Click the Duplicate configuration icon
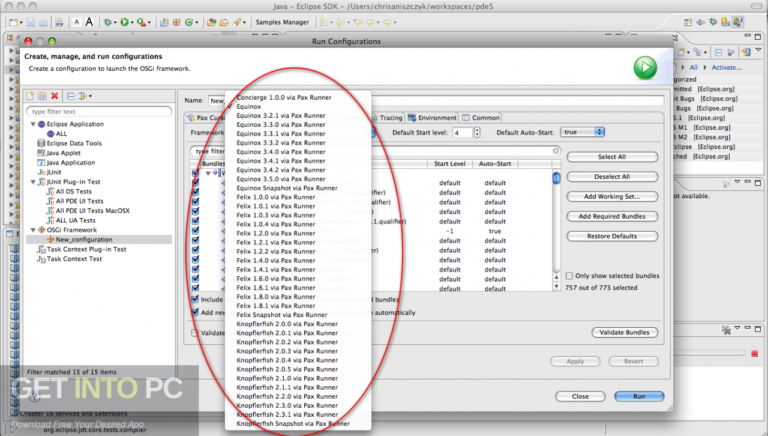Image resolution: width=768 pixels, height=436 pixels. pos(44,97)
